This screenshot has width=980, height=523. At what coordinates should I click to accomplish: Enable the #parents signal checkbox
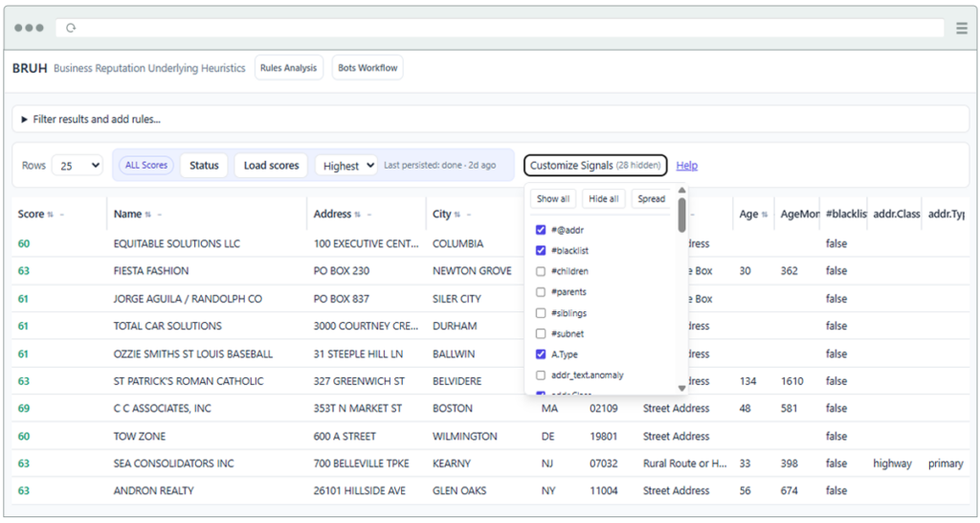[541, 291]
